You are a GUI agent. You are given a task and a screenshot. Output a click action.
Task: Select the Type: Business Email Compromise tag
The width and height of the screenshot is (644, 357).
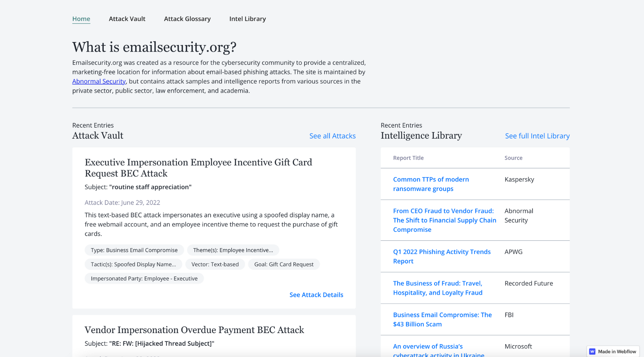(x=134, y=250)
